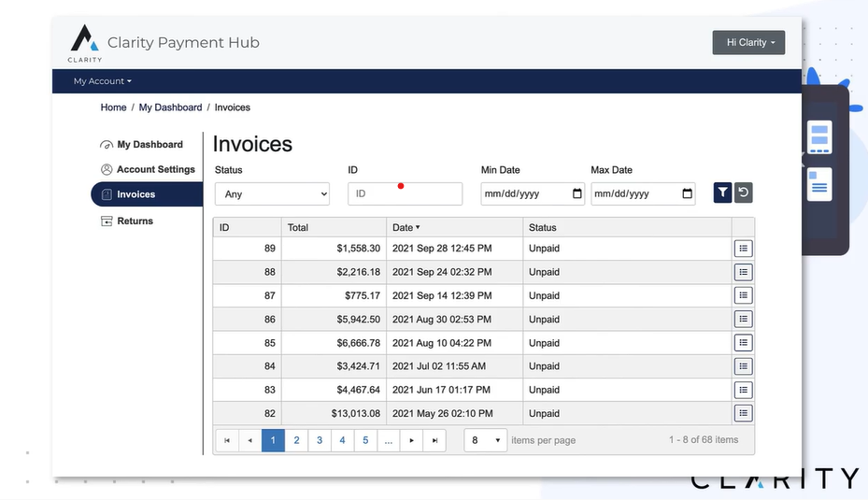Screen dimensions: 868x500
Task: Open details for invoice 84
Action: [x=743, y=366]
